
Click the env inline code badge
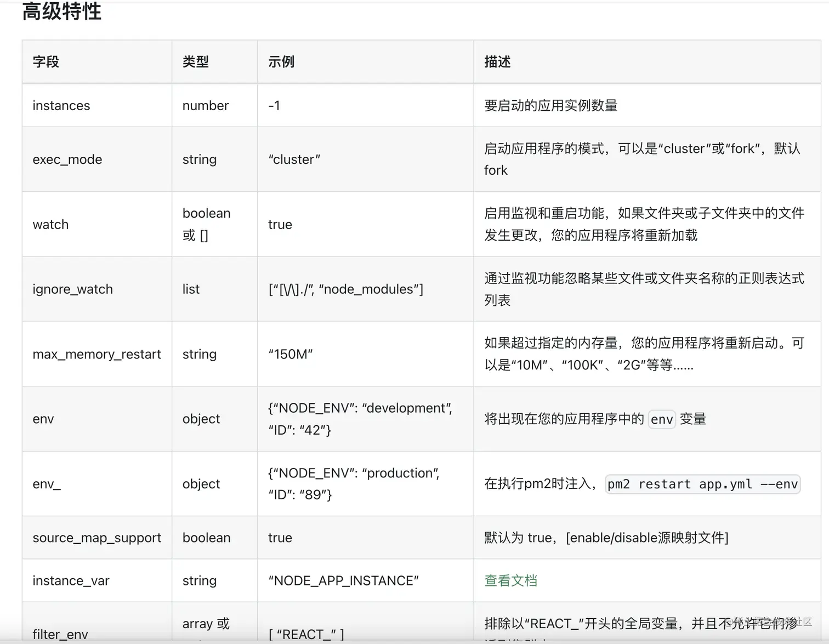[x=662, y=419]
